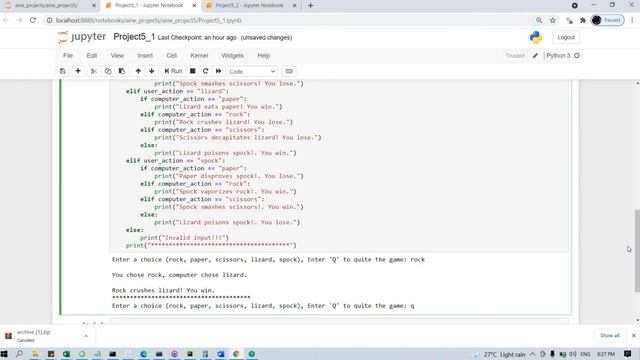Move selected cell up arrow

click(138, 71)
